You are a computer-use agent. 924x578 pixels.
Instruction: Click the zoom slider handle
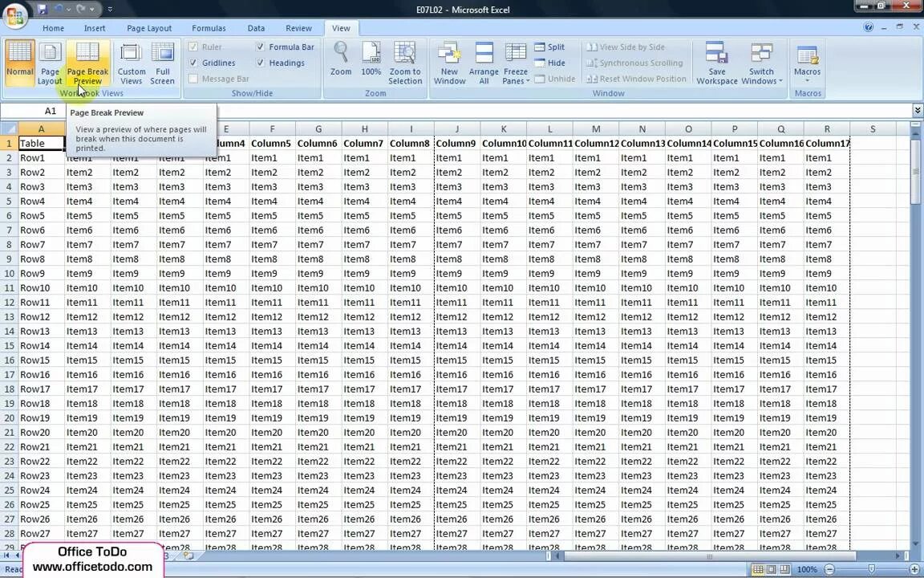(872, 569)
